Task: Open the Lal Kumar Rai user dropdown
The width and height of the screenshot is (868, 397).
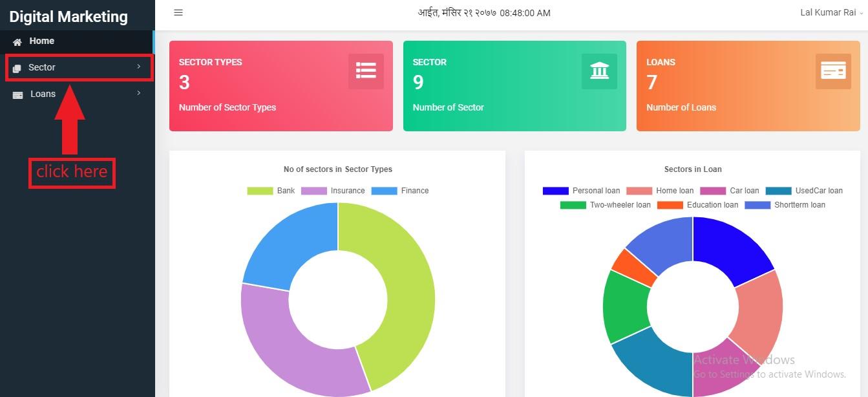Action: [831, 12]
